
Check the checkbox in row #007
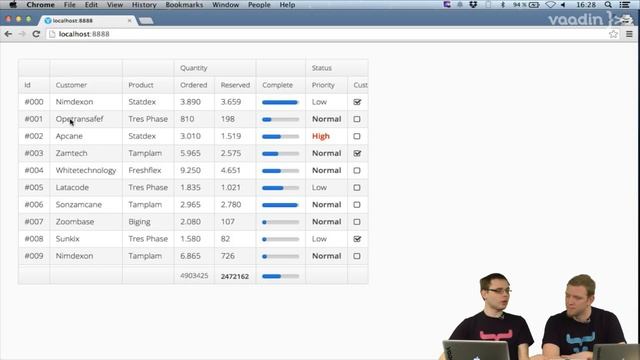click(x=357, y=222)
